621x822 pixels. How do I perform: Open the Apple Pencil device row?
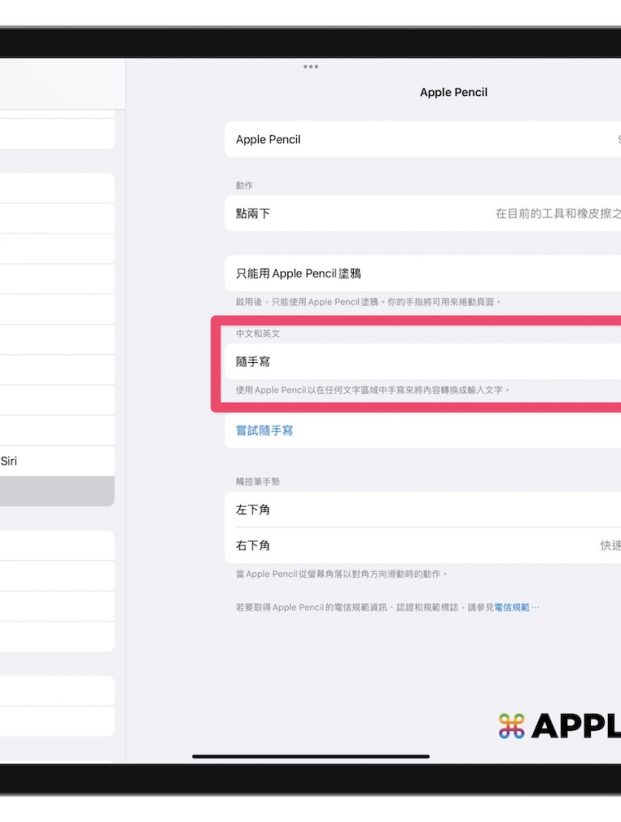[422, 140]
